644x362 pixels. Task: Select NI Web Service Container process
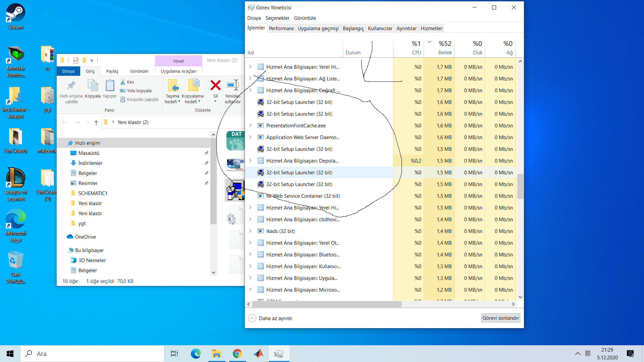(x=319, y=196)
